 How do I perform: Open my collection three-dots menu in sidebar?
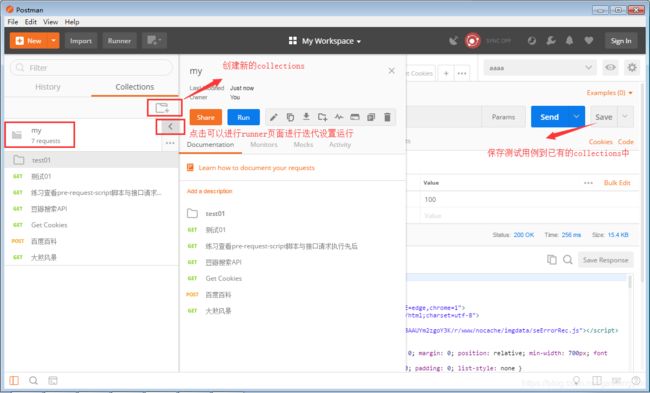(170, 143)
